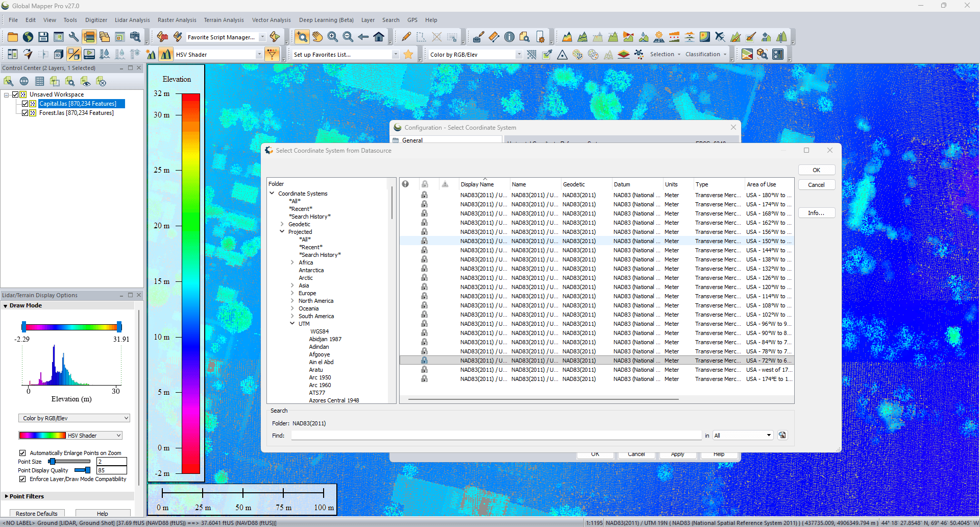Open the 3D Viewer cube icon

59,54
